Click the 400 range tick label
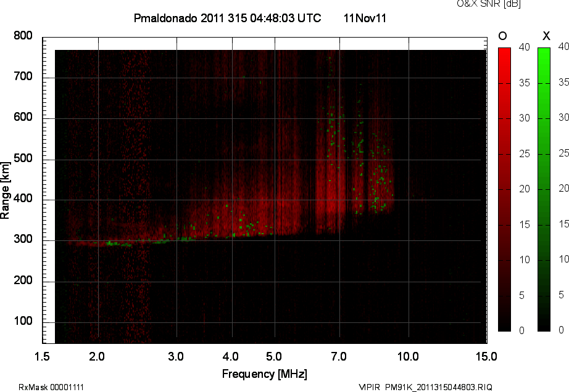Image resolution: width=569 pixels, height=392 pixels. pos(23,198)
